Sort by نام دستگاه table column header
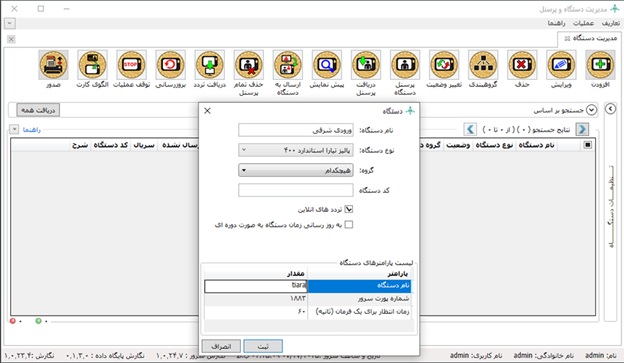The height and width of the screenshot is (363, 624). (536, 145)
